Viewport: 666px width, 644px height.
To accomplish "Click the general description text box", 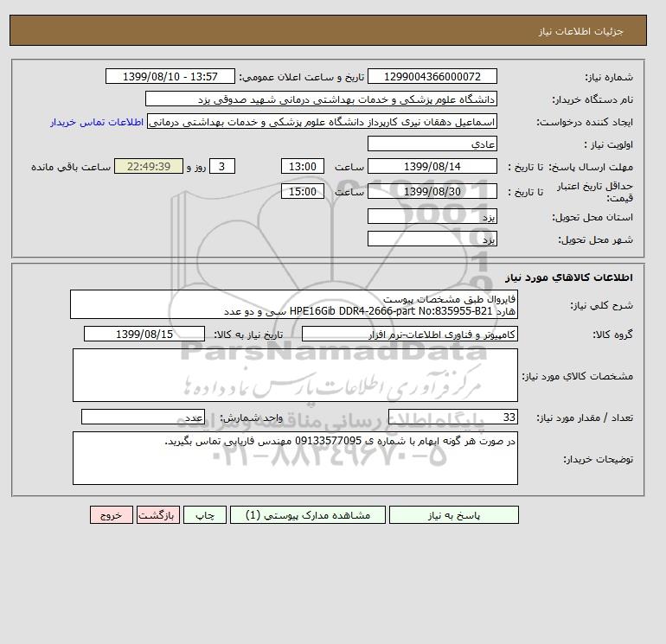I will (294, 304).
